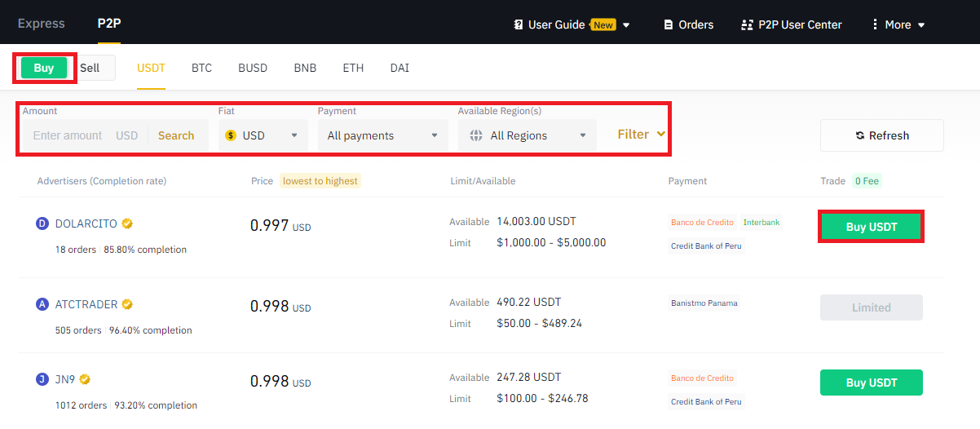Click the P2P User Center people icon
The width and height of the screenshot is (980, 429).
click(746, 24)
